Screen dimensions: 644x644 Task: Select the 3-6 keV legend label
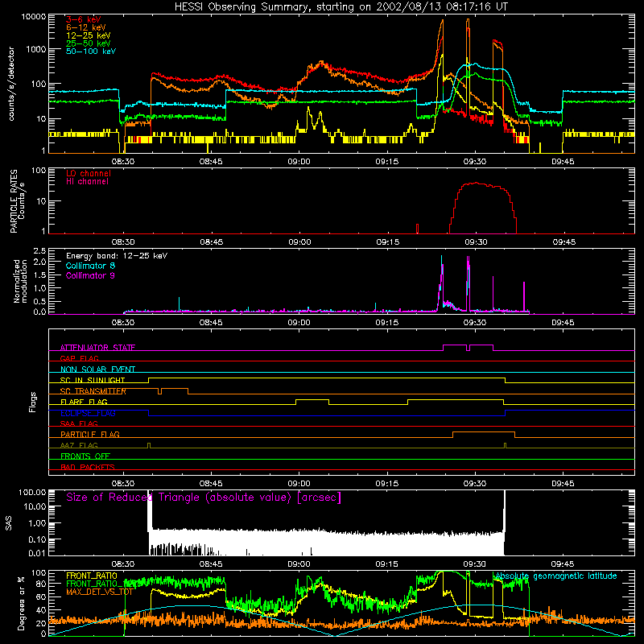[x=83, y=19]
